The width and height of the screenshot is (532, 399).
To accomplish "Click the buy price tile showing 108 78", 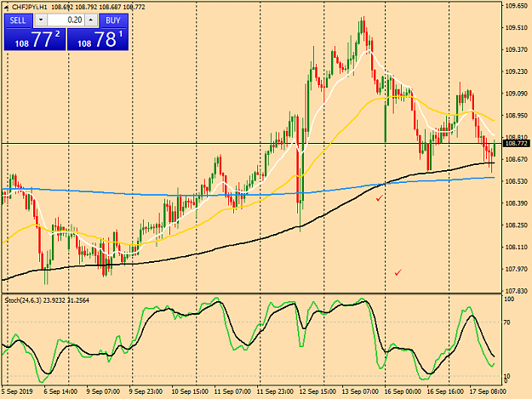I will [98, 39].
